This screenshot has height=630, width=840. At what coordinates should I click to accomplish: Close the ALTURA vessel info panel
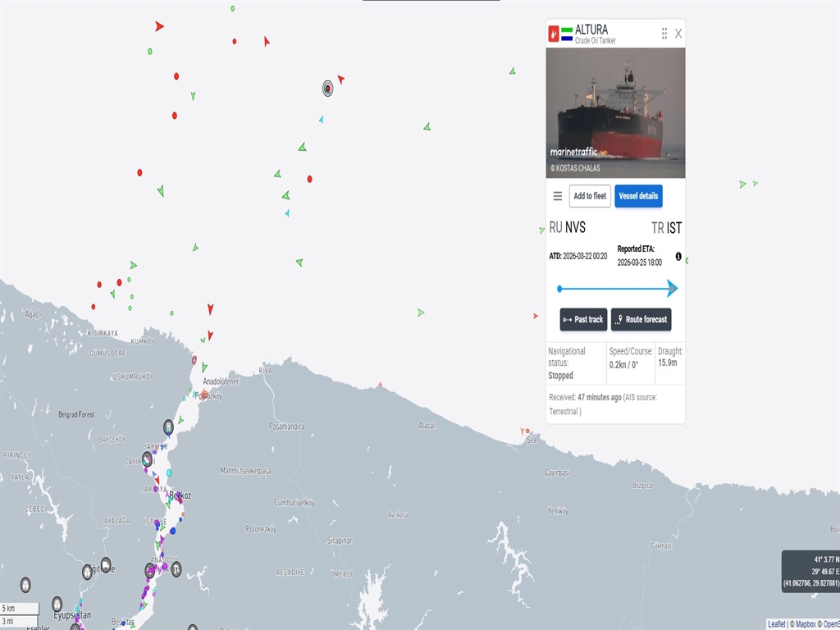tap(678, 34)
